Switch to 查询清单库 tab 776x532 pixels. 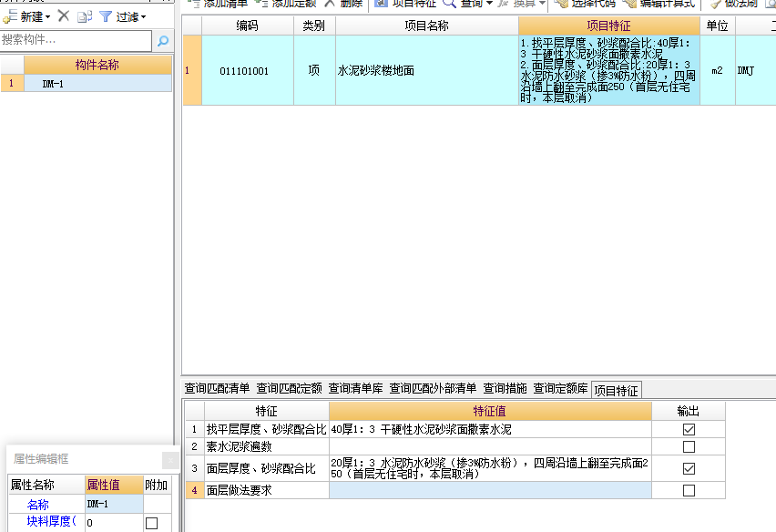[x=355, y=389]
